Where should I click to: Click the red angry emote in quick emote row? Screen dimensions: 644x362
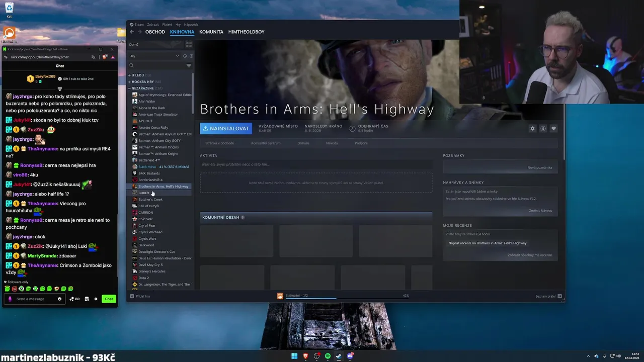tap(14, 289)
